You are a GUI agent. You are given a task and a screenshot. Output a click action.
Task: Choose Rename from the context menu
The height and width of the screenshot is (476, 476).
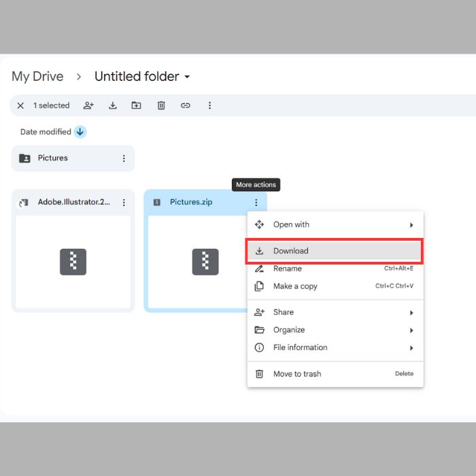(x=335, y=269)
